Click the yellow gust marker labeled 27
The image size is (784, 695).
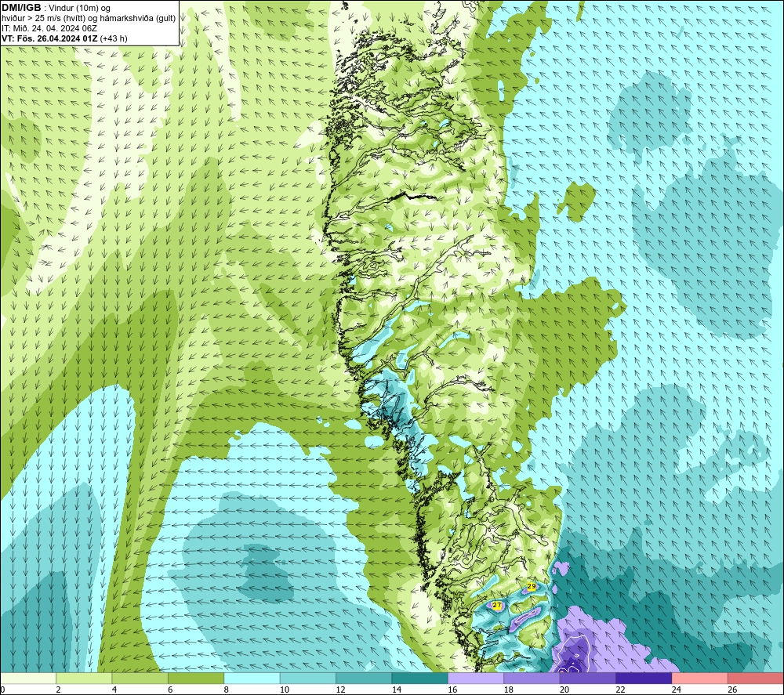click(496, 605)
